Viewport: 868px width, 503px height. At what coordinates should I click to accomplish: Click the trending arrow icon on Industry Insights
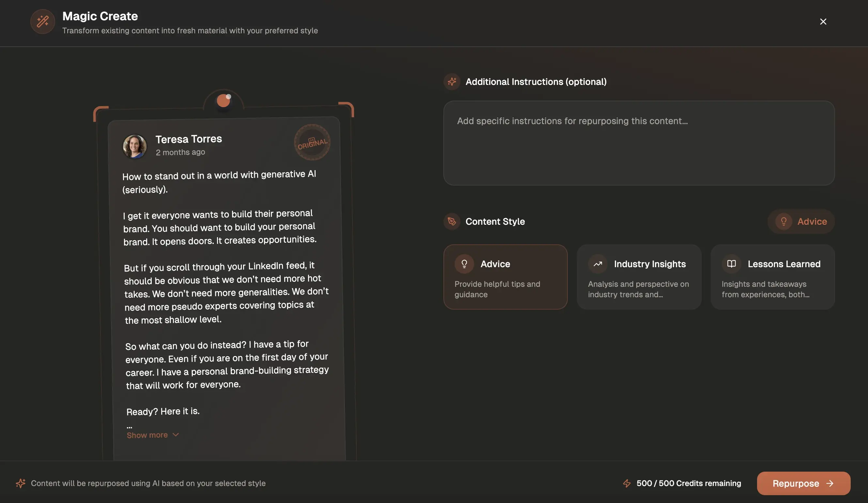tap(597, 264)
